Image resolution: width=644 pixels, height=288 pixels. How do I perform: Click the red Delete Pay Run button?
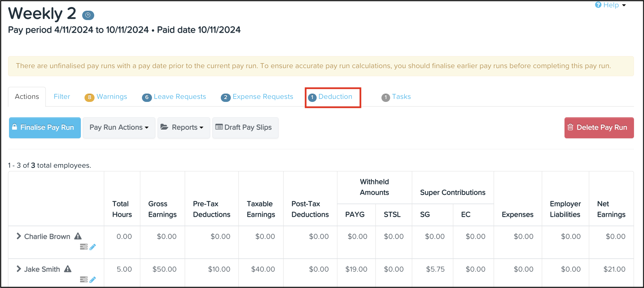[599, 128]
